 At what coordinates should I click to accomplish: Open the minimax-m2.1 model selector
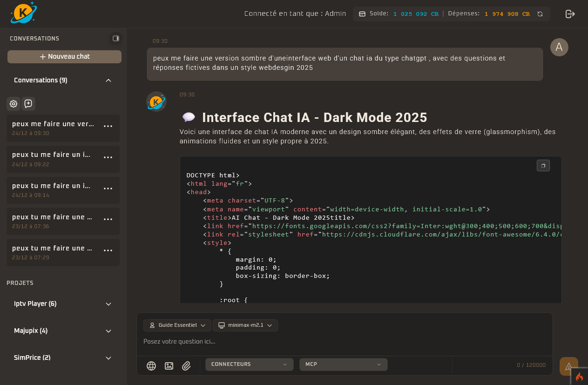click(245, 325)
